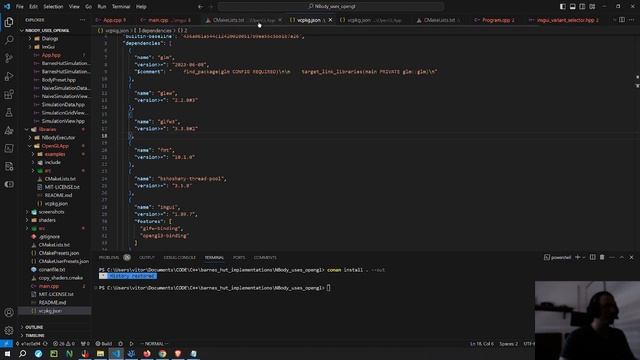Open the Extensions view
This screenshot has width=640, height=360.
pyautogui.click(x=9, y=94)
